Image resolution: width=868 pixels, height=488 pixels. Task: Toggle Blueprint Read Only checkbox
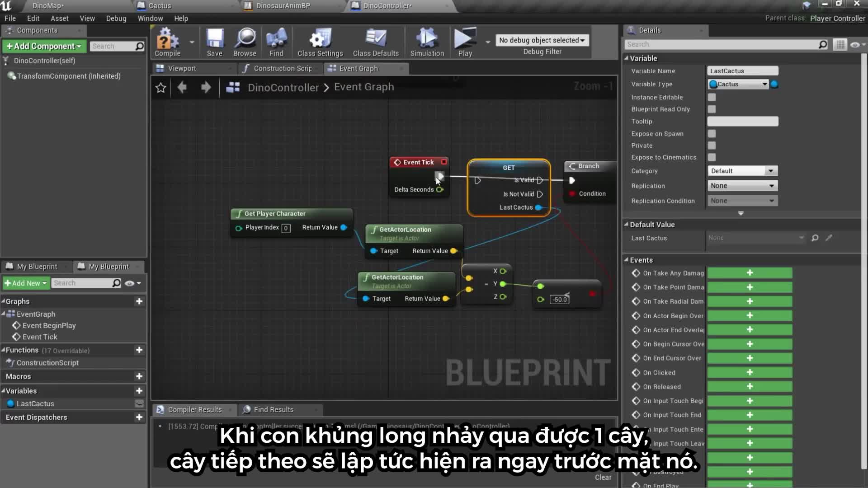point(712,109)
